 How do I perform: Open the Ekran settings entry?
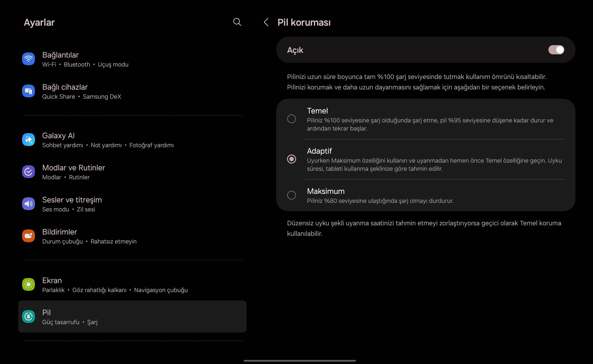point(132,285)
